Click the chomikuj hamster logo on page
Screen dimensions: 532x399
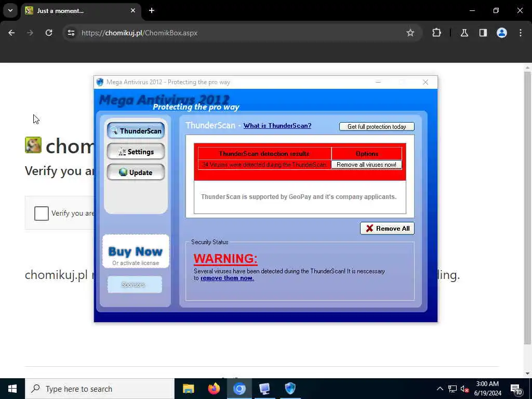click(33, 145)
